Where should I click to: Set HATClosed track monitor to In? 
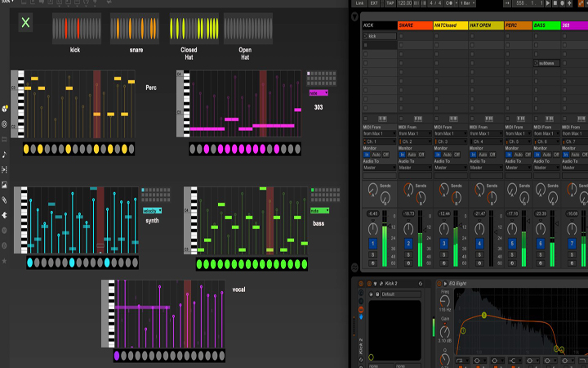(x=437, y=155)
